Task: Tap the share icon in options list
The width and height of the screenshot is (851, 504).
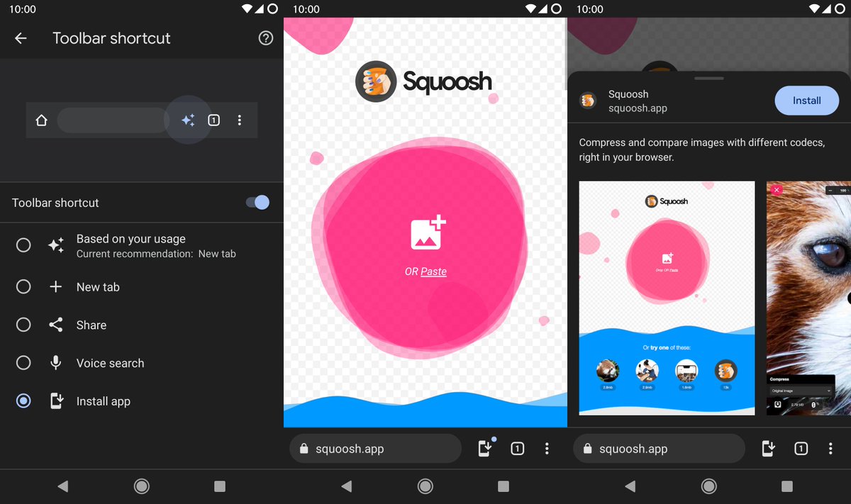Action: pyautogui.click(x=56, y=325)
